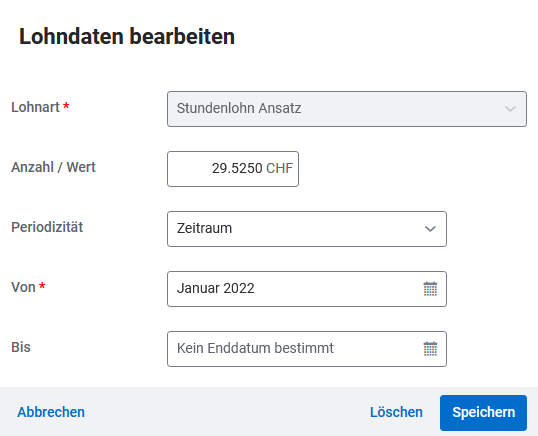Click the Januar 2022 date field
This screenshot has width=538, height=436.
click(x=307, y=289)
